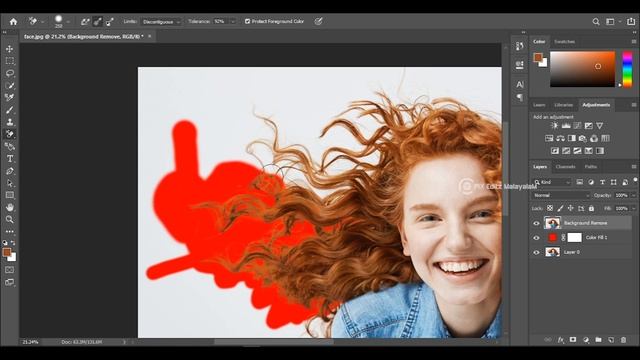The width and height of the screenshot is (640, 360).
Task: Switch to the Paths tab
Action: (590, 167)
